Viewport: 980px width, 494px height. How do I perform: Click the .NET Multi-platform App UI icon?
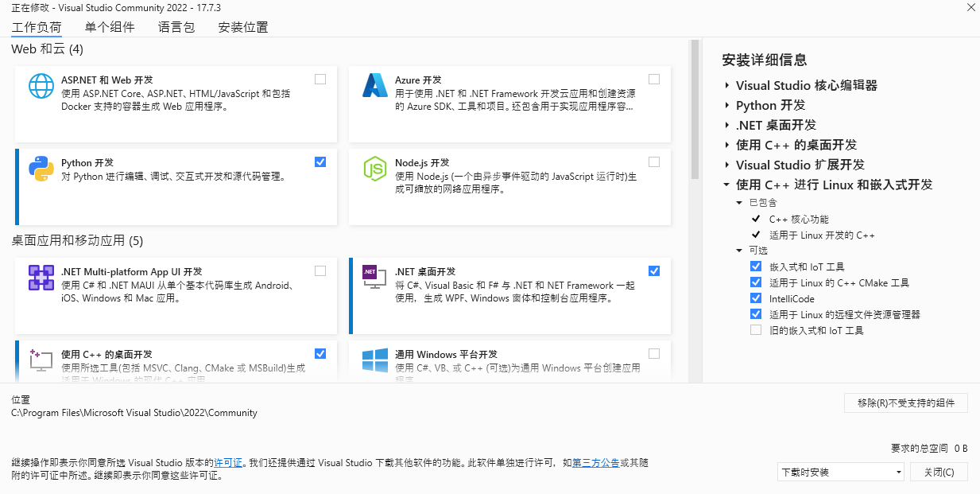(41, 277)
